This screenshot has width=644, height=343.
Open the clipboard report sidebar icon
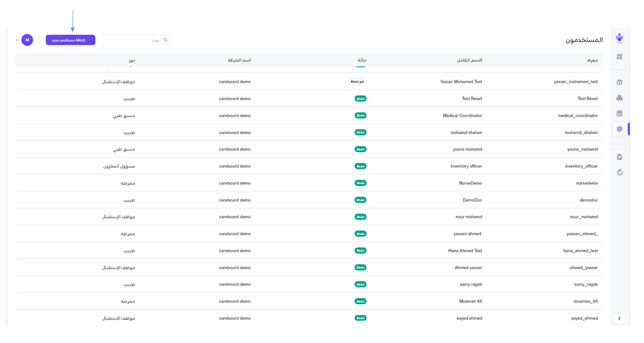click(x=619, y=157)
